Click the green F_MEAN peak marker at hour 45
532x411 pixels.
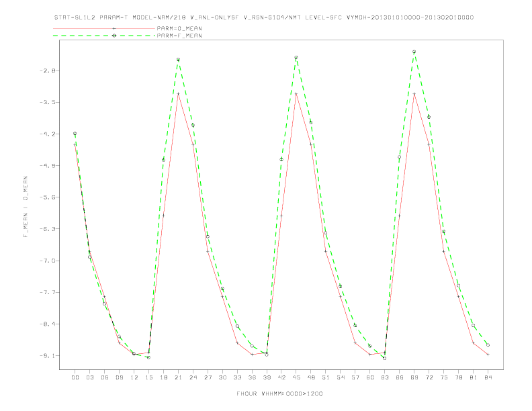pos(296,58)
